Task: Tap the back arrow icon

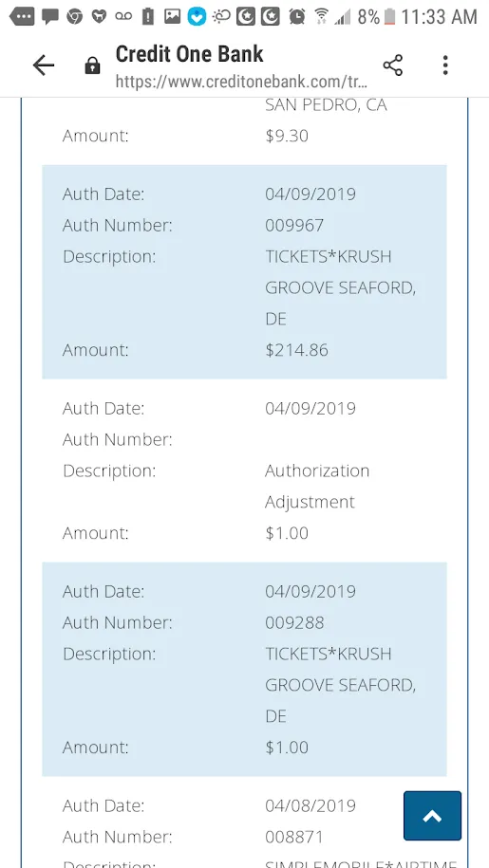Action: pyautogui.click(x=43, y=65)
